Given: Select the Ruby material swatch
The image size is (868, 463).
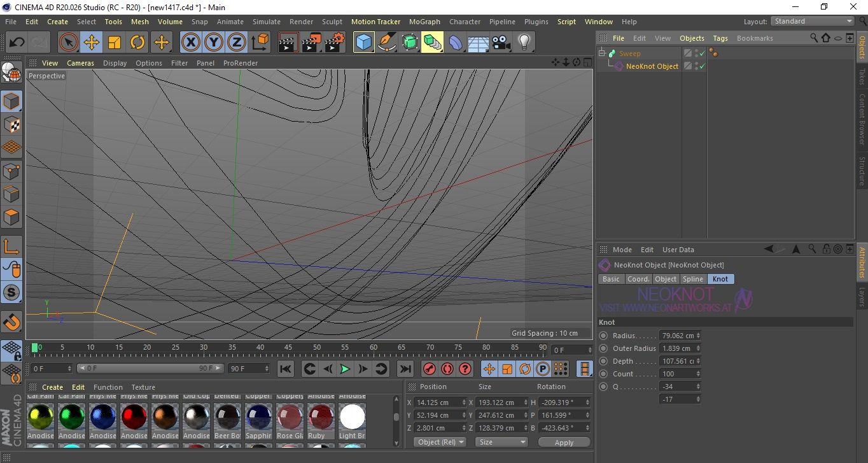Looking at the screenshot, I should (321, 417).
